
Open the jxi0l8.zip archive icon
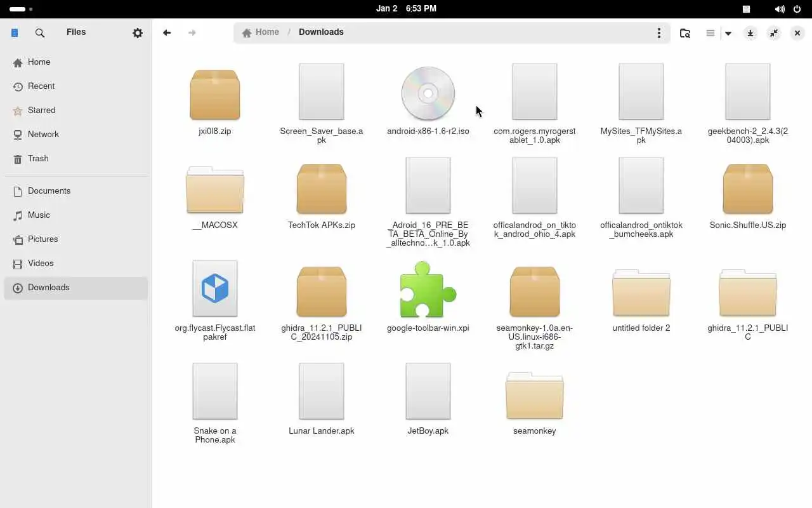(215, 94)
